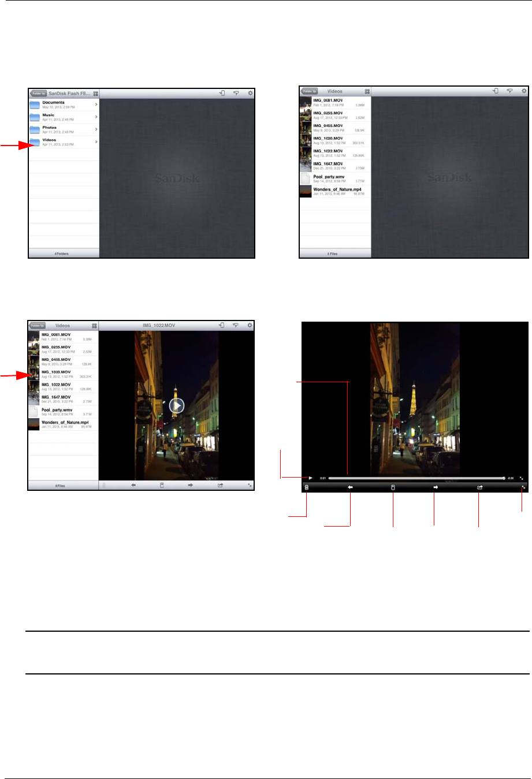Open the settings gear above the IMG_1022.MOV preview
Screen dimensions: 532x779
[250, 325]
